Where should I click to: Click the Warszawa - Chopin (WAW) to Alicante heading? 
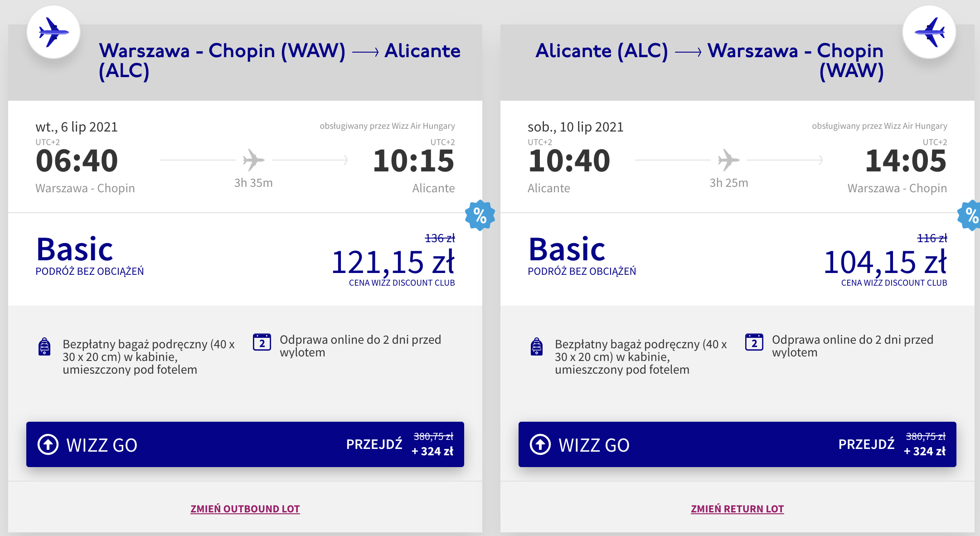[x=280, y=61]
